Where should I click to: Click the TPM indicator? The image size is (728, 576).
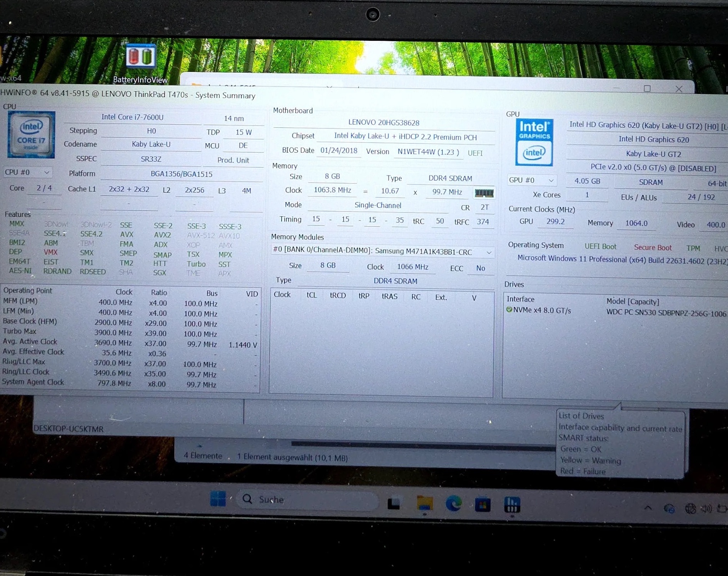(x=693, y=248)
